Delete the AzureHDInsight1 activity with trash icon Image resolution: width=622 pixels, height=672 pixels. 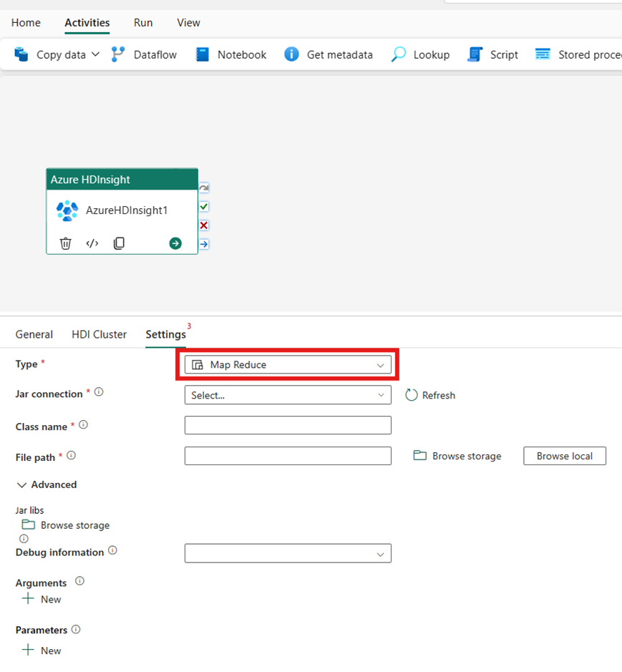[x=66, y=243]
